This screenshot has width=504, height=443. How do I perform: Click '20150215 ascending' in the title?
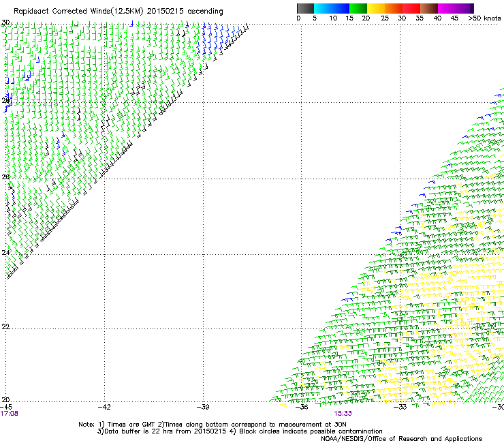coord(185,12)
